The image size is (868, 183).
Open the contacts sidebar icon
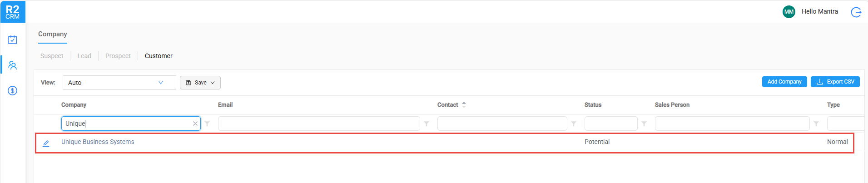(x=13, y=65)
